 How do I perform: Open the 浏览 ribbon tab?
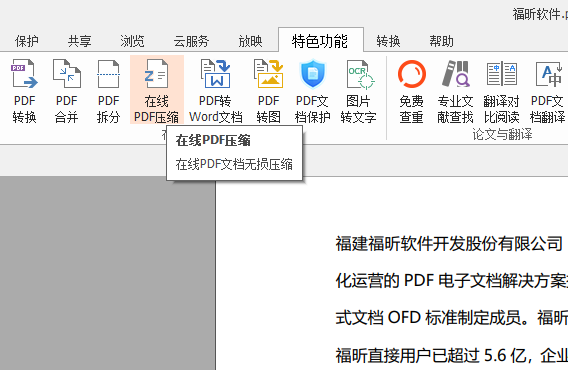(132, 41)
